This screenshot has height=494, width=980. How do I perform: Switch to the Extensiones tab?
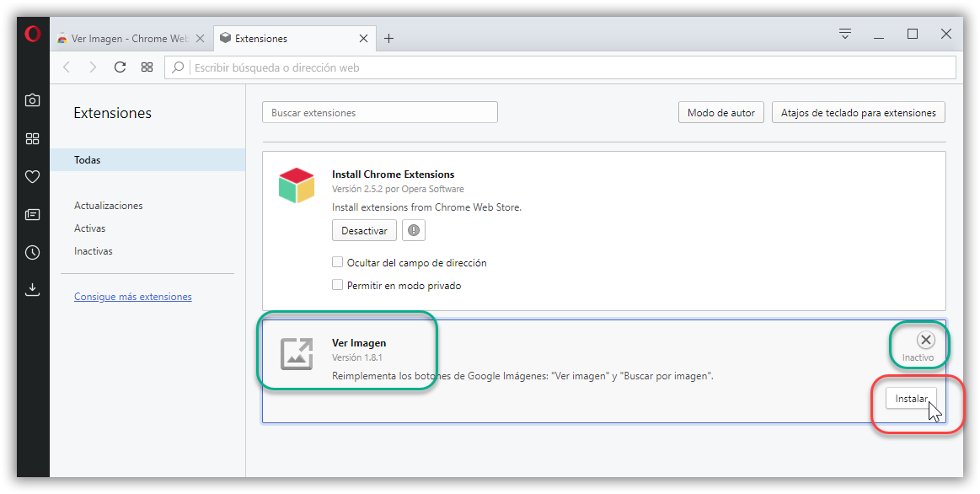[295, 39]
